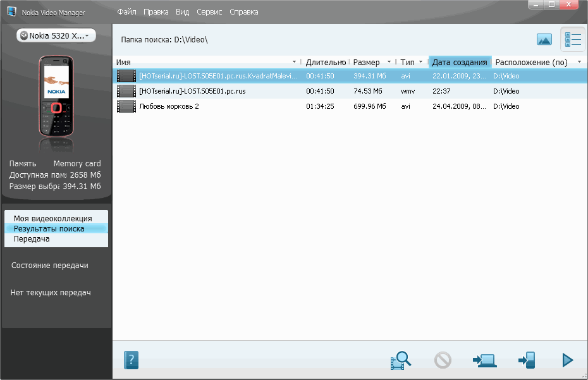Select Передача in the sidebar
The height and width of the screenshot is (380, 588).
[x=32, y=239]
